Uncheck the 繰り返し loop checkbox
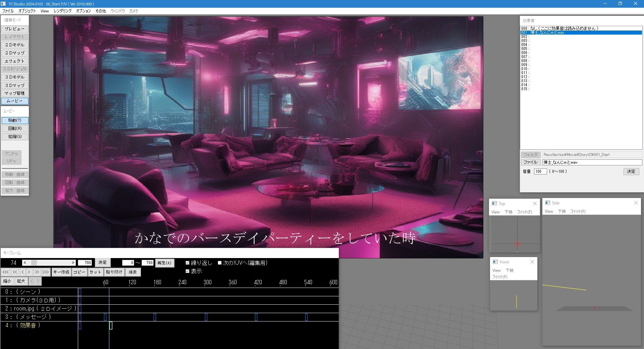Viewport: 644px width, 349px height. point(187,263)
